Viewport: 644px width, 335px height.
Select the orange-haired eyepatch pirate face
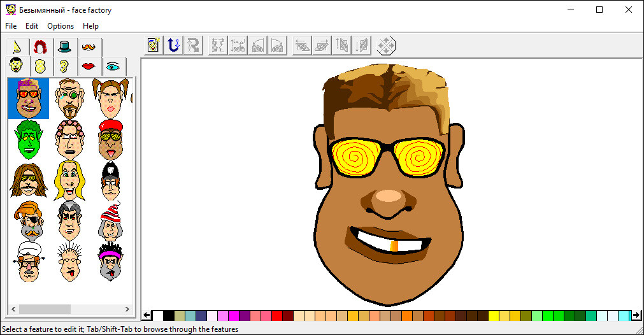pos(28,221)
